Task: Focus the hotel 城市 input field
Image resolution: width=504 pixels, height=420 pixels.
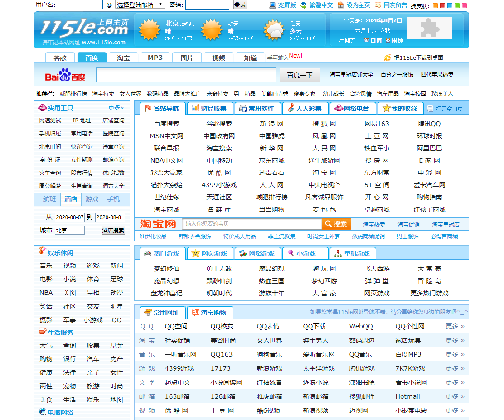Action: pos(70,231)
